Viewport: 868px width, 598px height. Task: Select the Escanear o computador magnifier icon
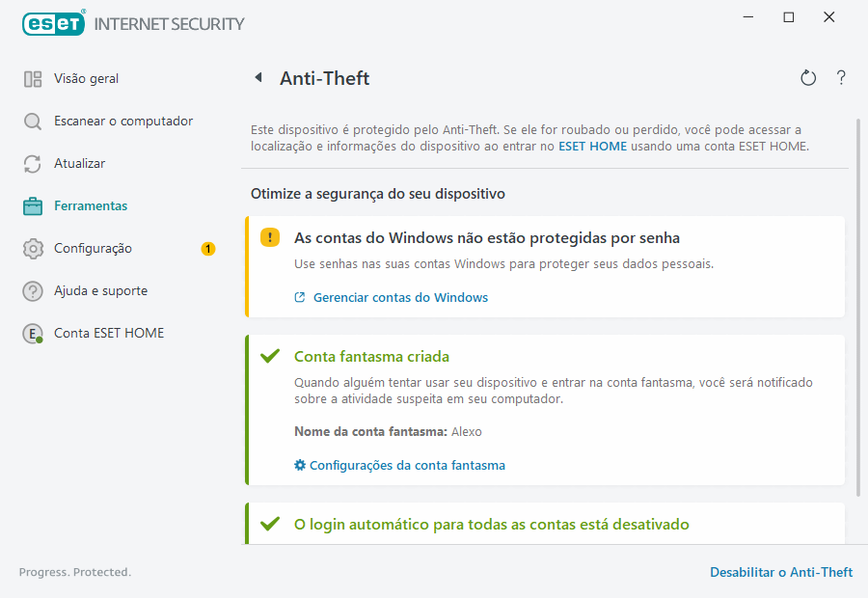pos(33,121)
